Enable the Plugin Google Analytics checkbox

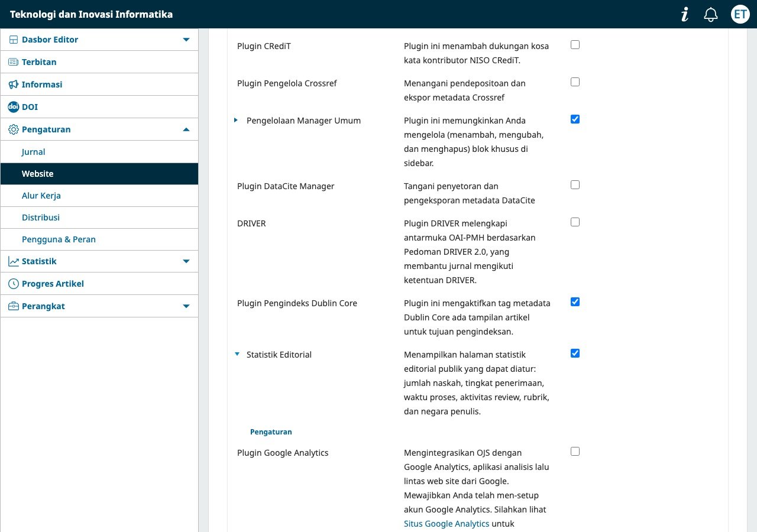(575, 452)
